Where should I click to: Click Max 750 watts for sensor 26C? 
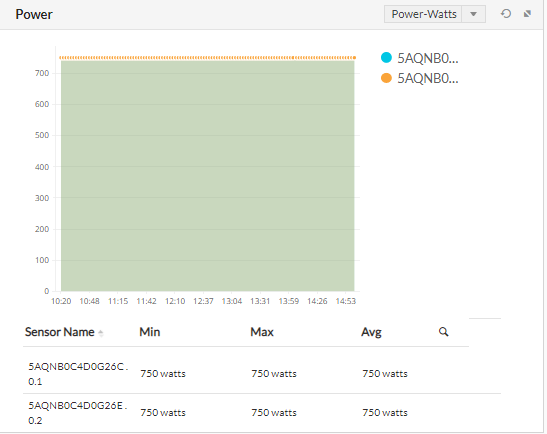coord(274,374)
